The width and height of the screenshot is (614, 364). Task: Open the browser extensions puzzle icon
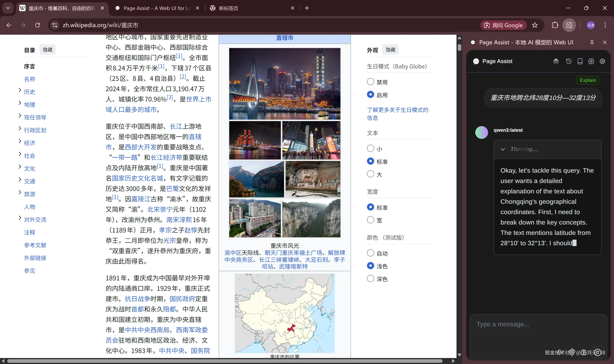tap(555, 25)
